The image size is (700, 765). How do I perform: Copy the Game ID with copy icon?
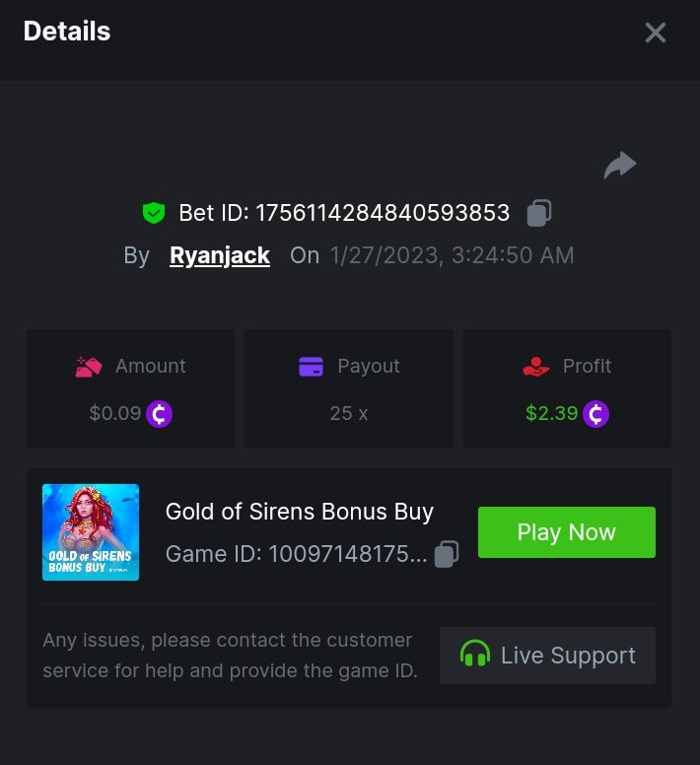[x=447, y=554]
